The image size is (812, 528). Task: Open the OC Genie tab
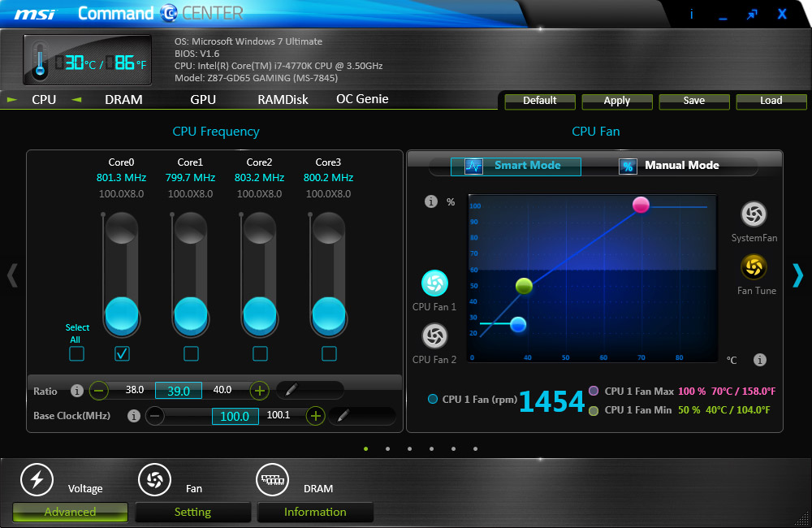click(362, 99)
